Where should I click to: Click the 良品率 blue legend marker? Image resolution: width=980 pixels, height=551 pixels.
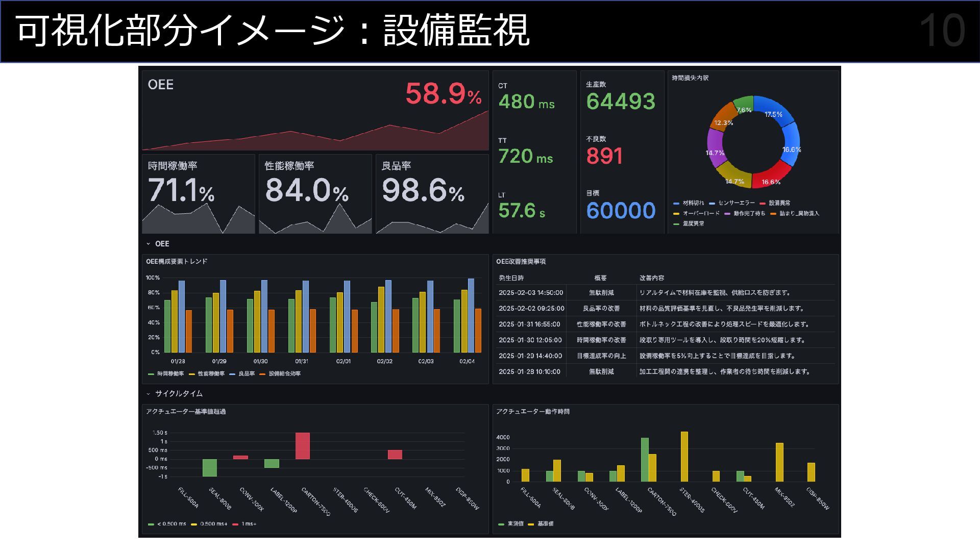(x=232, y=374)
